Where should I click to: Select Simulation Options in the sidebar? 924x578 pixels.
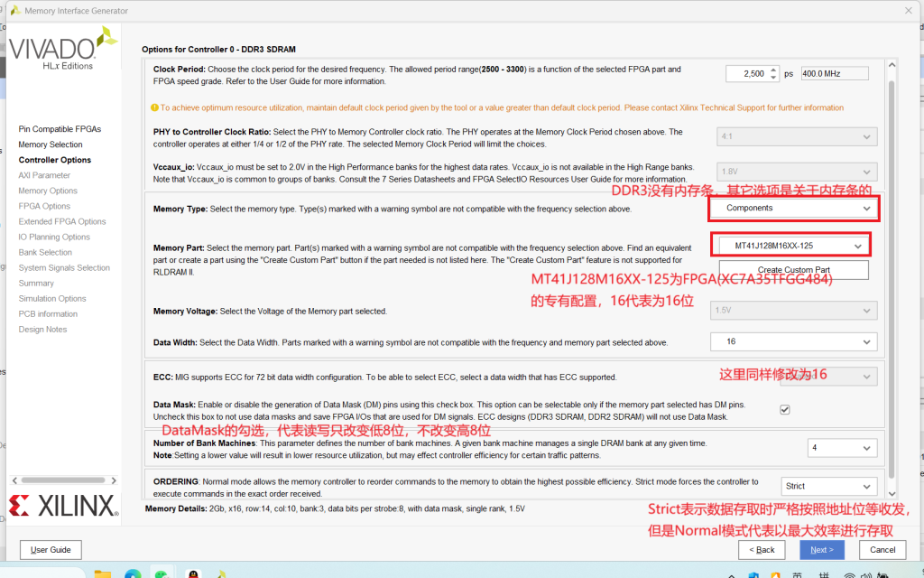click(x=51, y=298)
